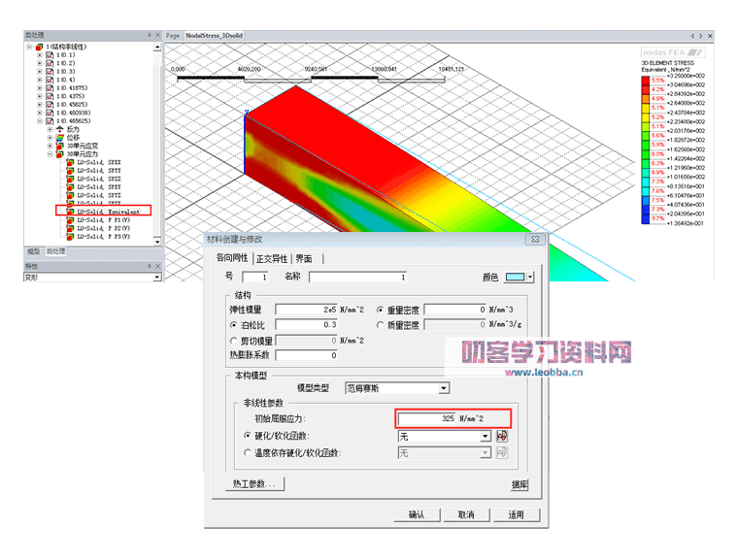Click the 取消 button
This screenshot has width=738, height=560.
click(x=466, y=514)
